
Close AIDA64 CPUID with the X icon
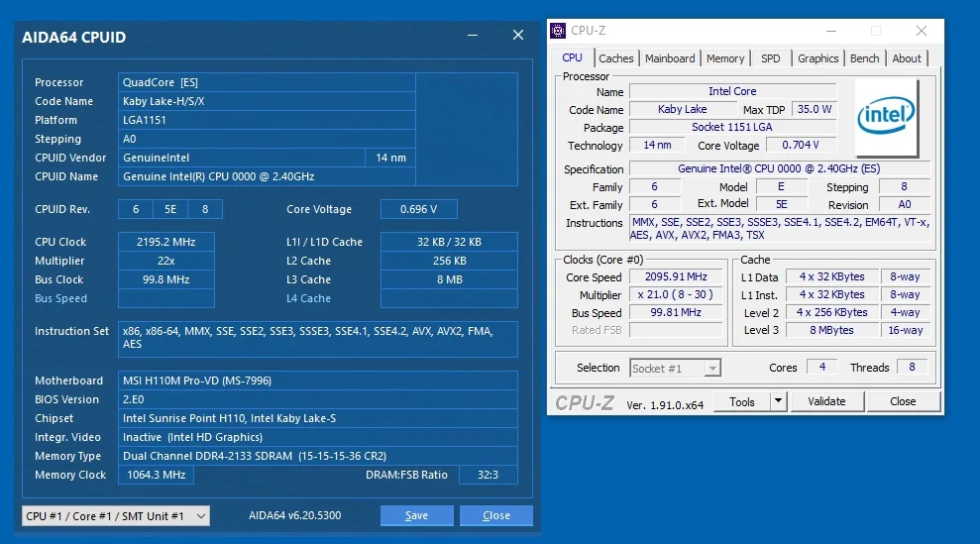pyautogui.click(x=518, y=35)
